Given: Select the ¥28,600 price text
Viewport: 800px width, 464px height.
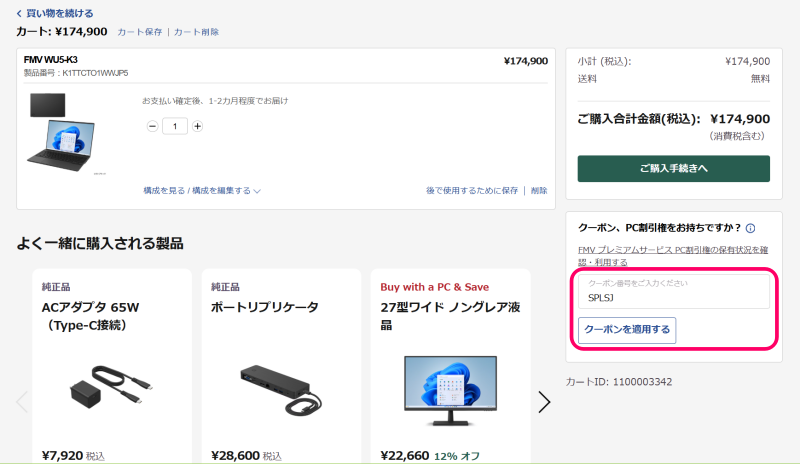Looking at the screenshot, I should [235, 455].
